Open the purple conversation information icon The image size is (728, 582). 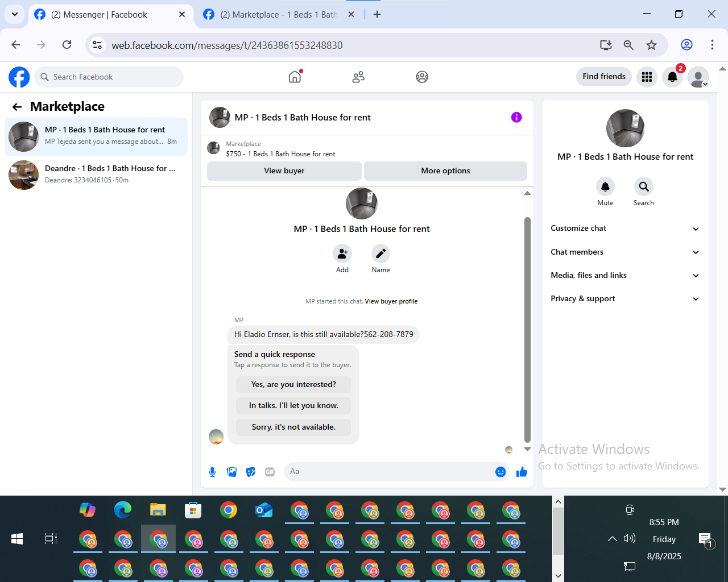point(516,117)
